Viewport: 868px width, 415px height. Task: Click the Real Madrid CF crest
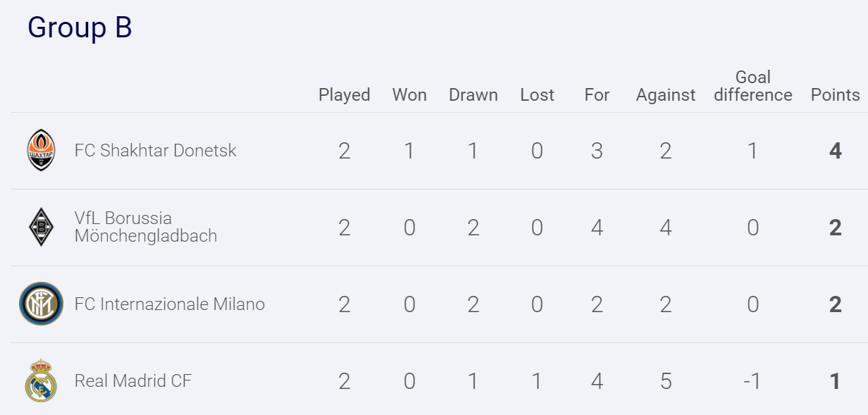click(x=41, y=380)
